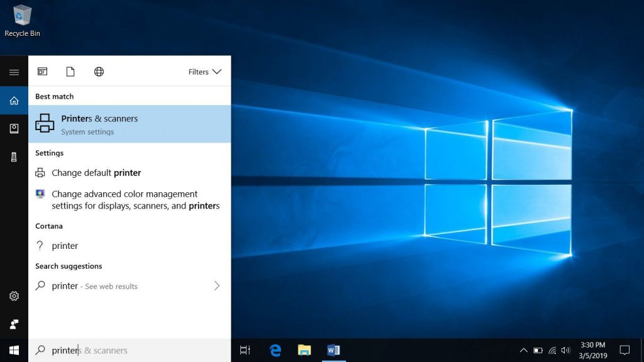Ask Cortana about printer

(130, 246)
